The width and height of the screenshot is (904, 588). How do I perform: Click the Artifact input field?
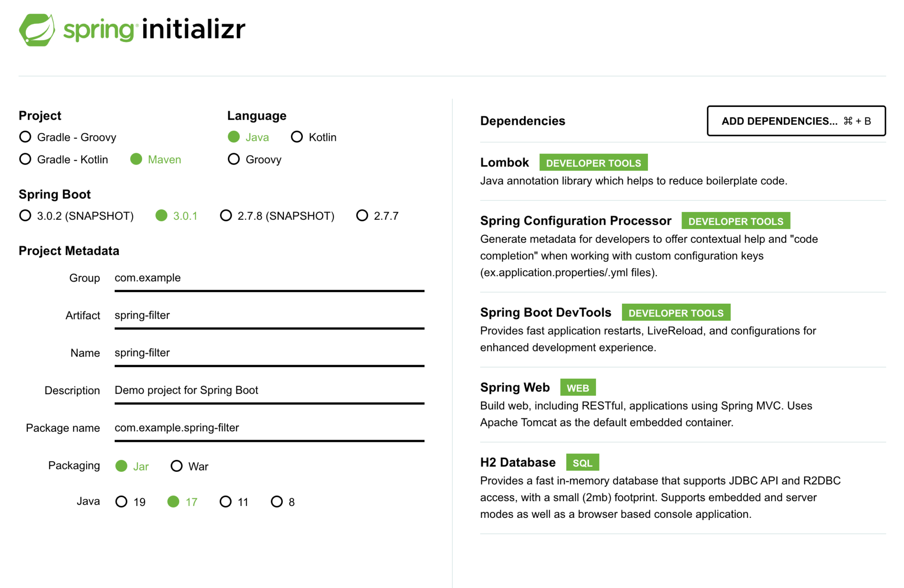point(269,316)
